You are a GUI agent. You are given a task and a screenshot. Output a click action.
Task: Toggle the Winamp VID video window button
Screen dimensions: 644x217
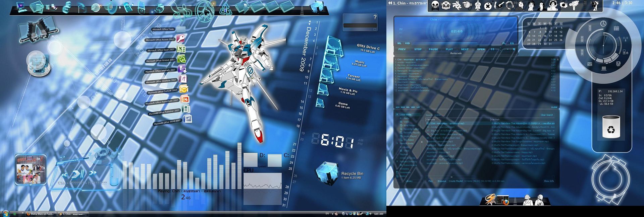tap(407, 43)
